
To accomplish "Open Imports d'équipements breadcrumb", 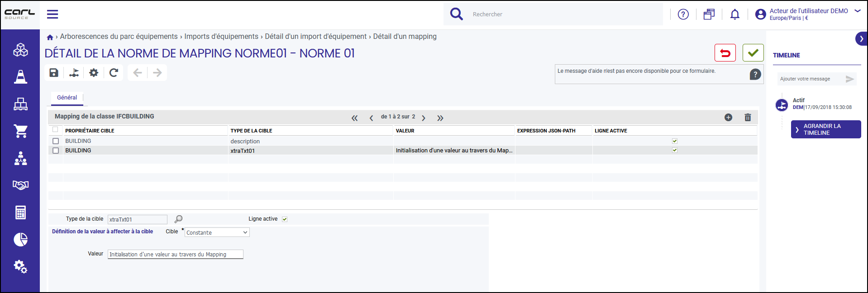I will coord(221,37).
